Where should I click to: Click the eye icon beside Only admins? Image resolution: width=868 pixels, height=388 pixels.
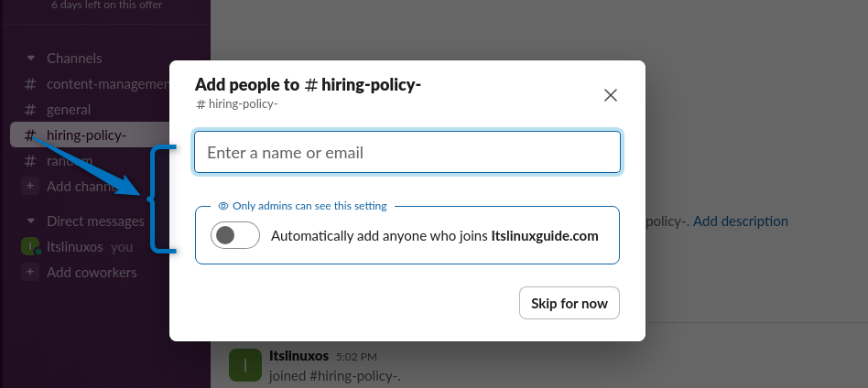coord(223,206)
